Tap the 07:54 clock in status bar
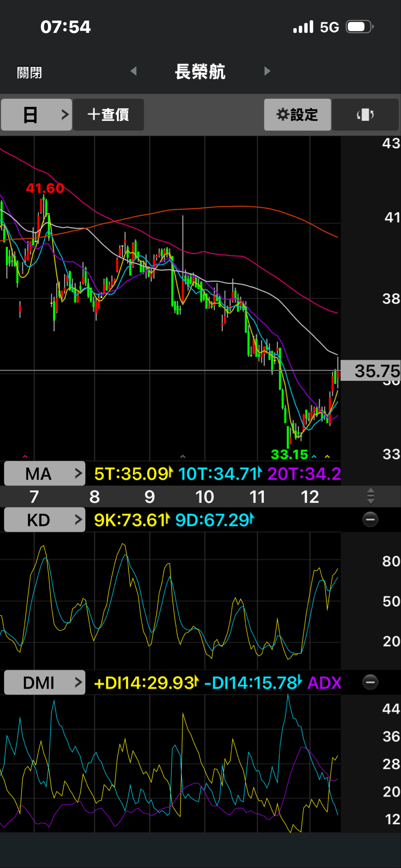Screen dimensions: 401x868 (x=65, y=27)
